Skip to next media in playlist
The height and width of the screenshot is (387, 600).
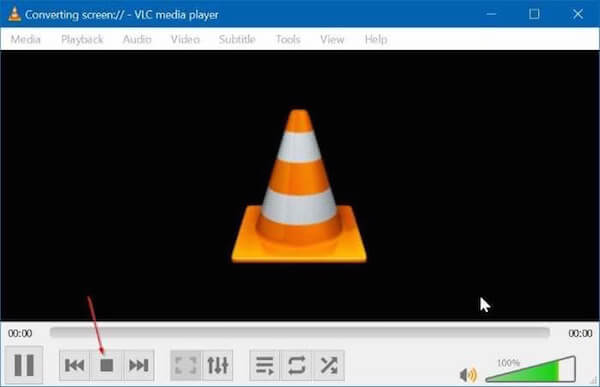point(139,365)
